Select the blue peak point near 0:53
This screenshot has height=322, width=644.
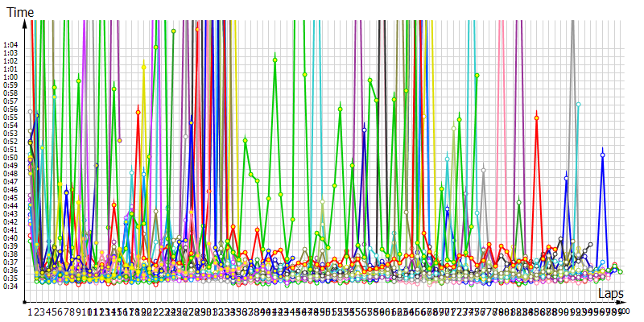pyautogui.click(x=364, y=129)
